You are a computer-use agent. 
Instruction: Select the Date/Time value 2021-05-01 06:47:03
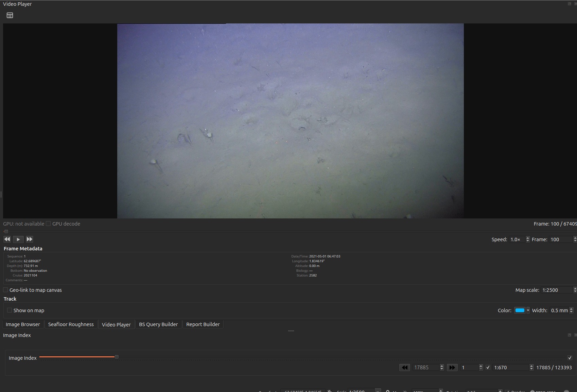pyautogui.click(x=325, y=256)
